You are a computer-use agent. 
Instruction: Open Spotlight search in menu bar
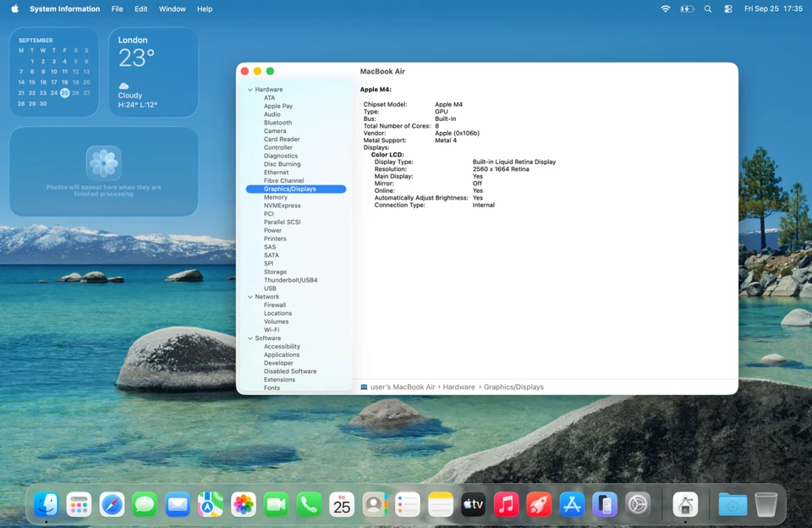click(708, 8)
